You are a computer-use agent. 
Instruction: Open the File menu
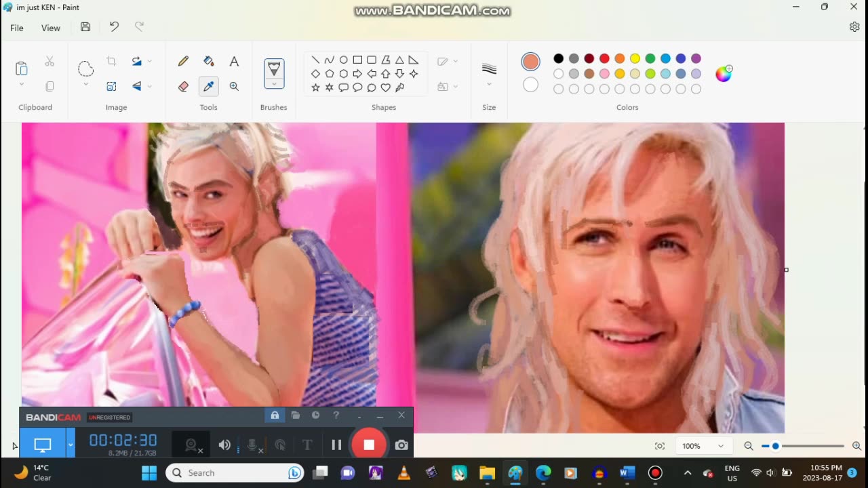tap(17, 28)
